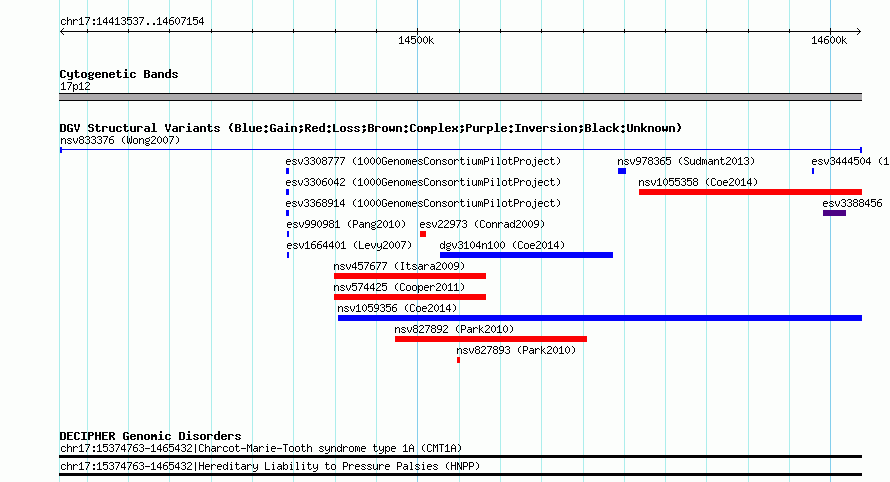Select nsv827892 (Park2010) label
Viewport: 890px width, 482px height.
454,329
